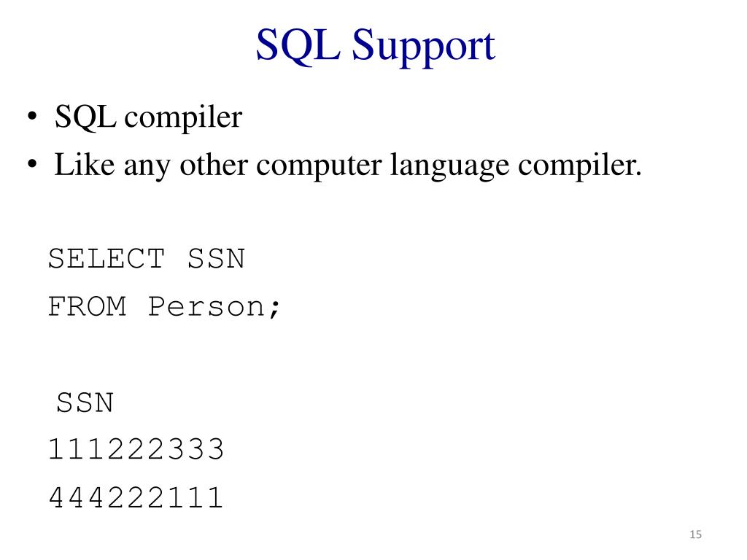Click the SELECT keyword in the query

(107, 259)
